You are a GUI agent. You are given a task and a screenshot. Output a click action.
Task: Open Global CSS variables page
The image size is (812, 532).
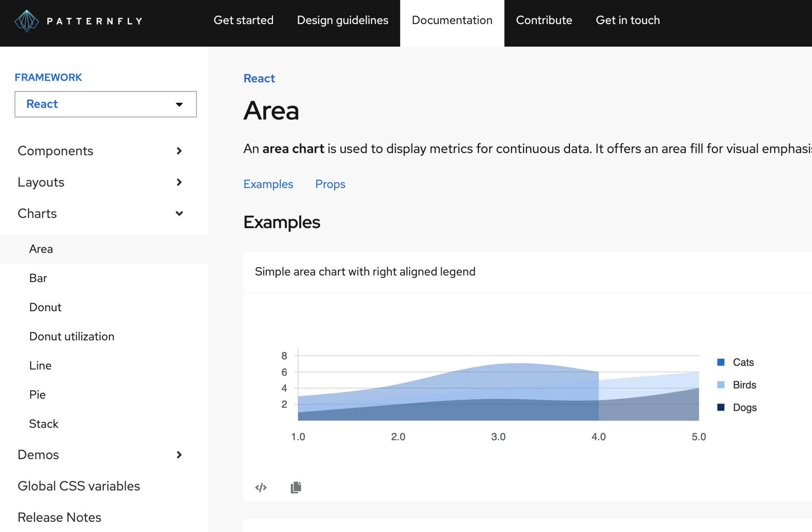click(79, 486)
